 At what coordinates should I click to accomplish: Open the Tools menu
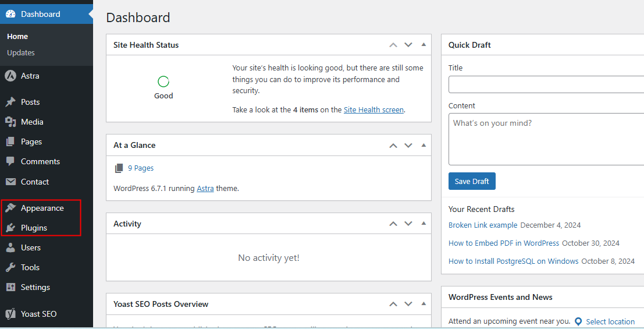[x=47, y=267]
